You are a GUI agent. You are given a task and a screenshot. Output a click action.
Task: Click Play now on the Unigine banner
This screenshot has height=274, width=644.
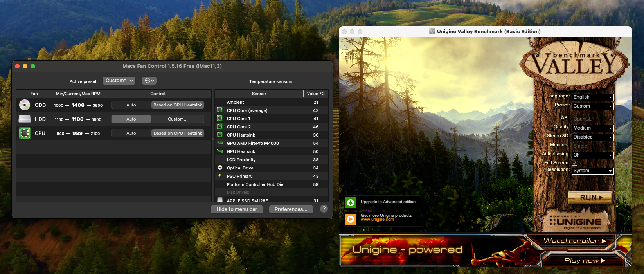[x=585, y=260]
